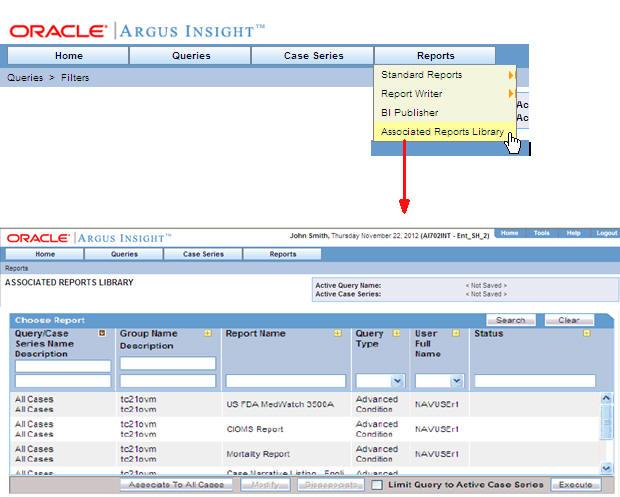620x497 pixels.
Task: Focus the Group Name filter field
Action: [168, 363]
